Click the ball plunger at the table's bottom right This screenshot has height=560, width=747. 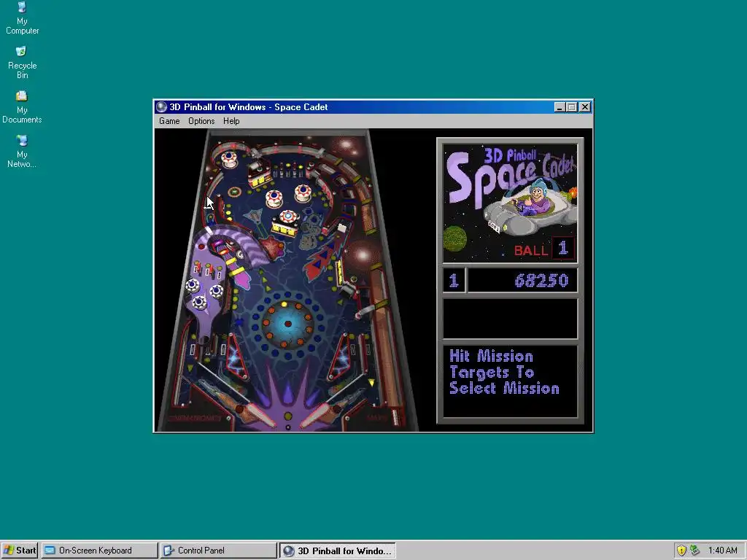(395, 416)
